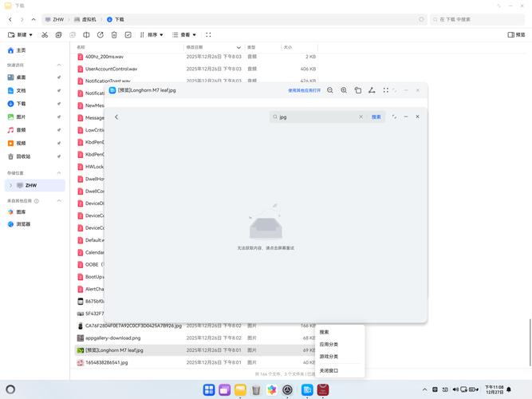The image size is (532, 399).
Task: Click the fullscreen icon in file manager toolbar
Action: tap(208, 34)
